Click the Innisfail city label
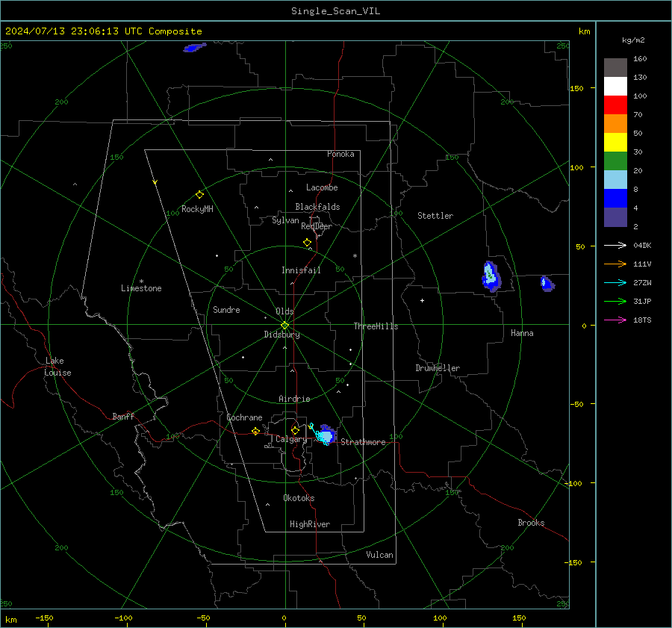This screenshot has height=628, width=672. pyautogui.click(x=301, y=270)
